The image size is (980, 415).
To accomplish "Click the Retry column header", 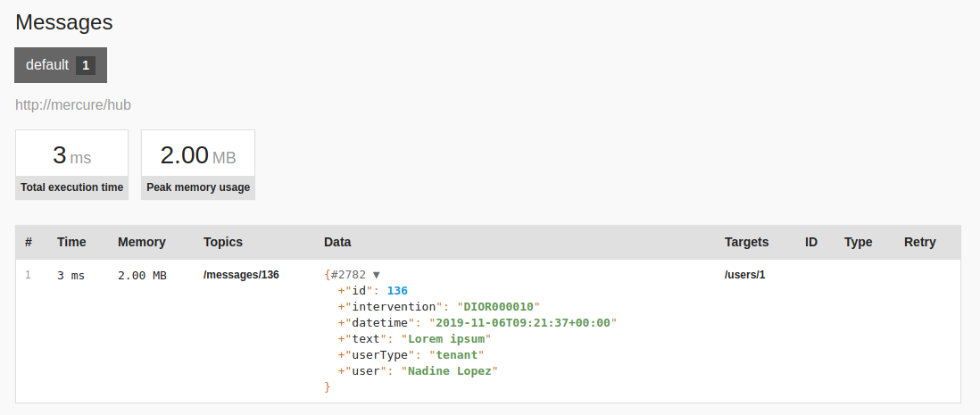I will click(919, 242).
